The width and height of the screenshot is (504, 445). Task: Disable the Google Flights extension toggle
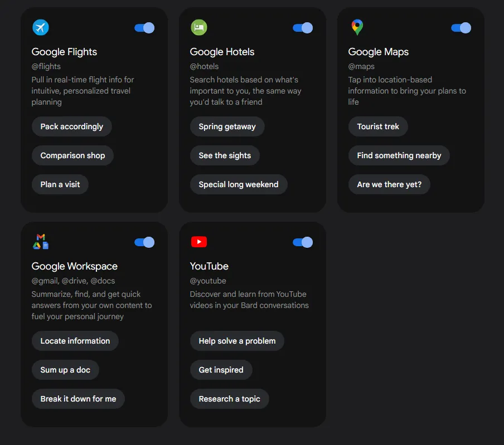[x=144, y=28]
